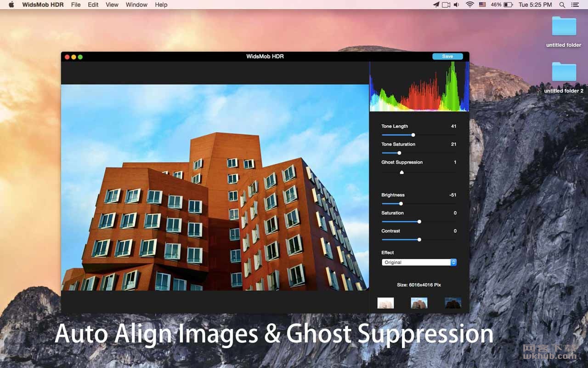Open the Wi-Fi menu bar icon

[x=469, y=5]
